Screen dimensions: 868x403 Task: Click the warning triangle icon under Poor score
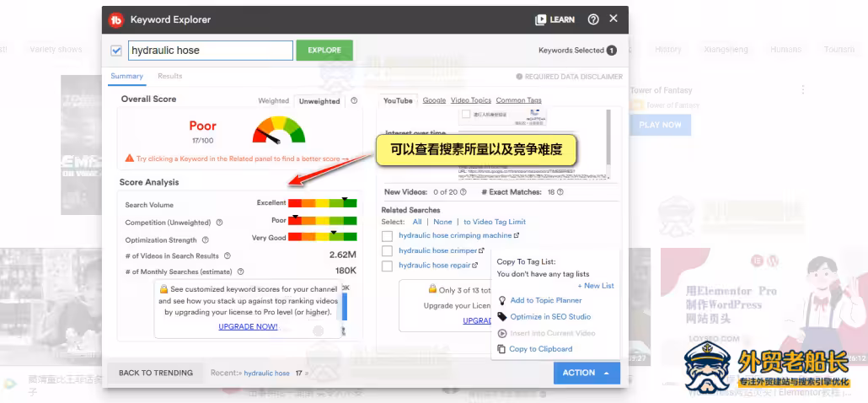130,159
